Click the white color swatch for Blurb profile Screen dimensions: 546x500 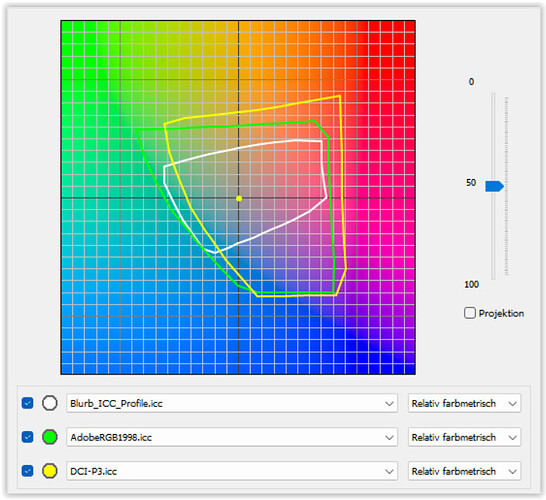(50, 403)
